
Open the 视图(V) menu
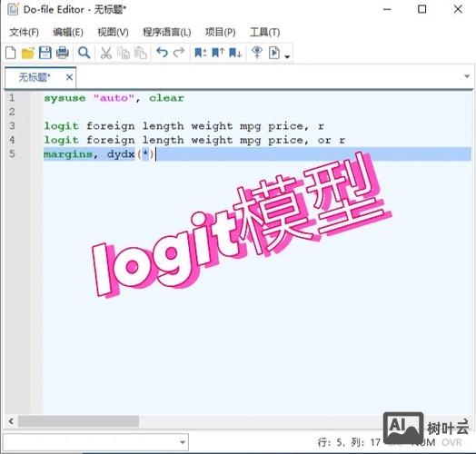[113, 32]
